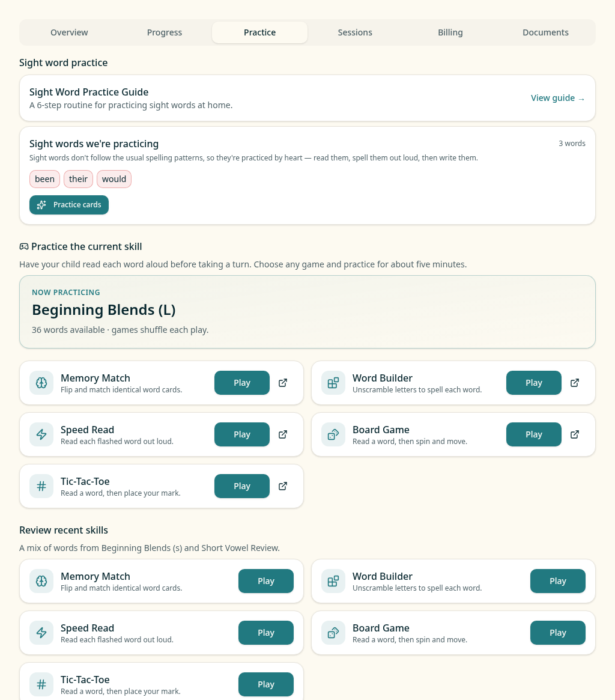
Task: Play current-skill Memory Match
Action: (x=242, y=383)
